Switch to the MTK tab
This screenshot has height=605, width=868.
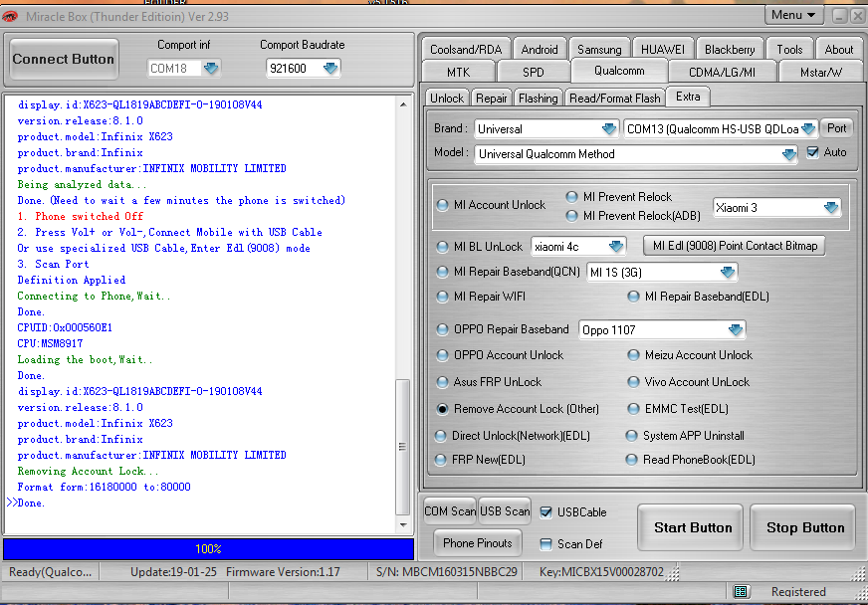458,72
